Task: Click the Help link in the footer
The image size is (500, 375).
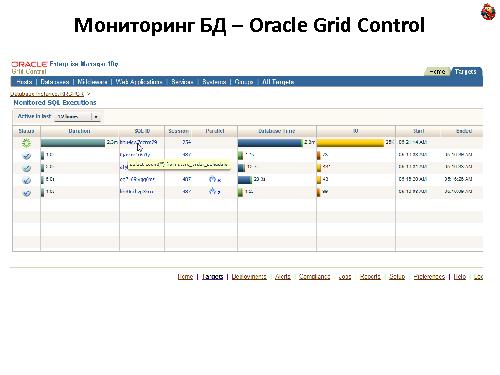Action: pos(460,276)
